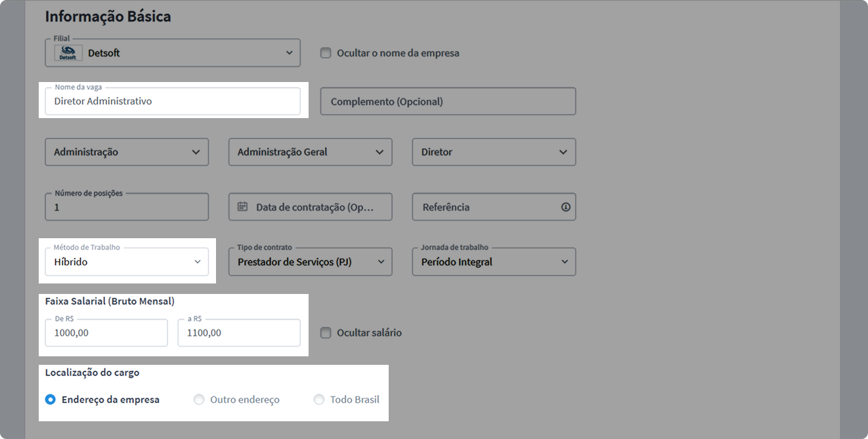The image size is (868, 439).
Task: Click the a R$ maximum salary field
Action: (x=239, y=333)
